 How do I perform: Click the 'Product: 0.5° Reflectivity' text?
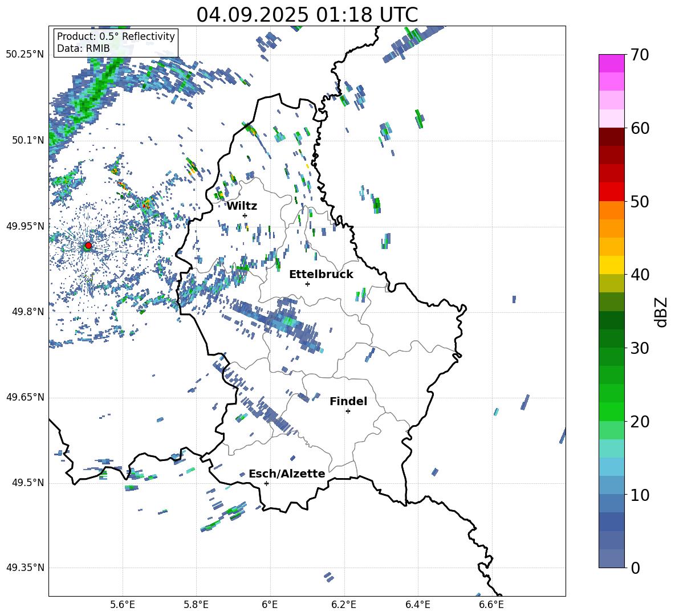[116, 36]
